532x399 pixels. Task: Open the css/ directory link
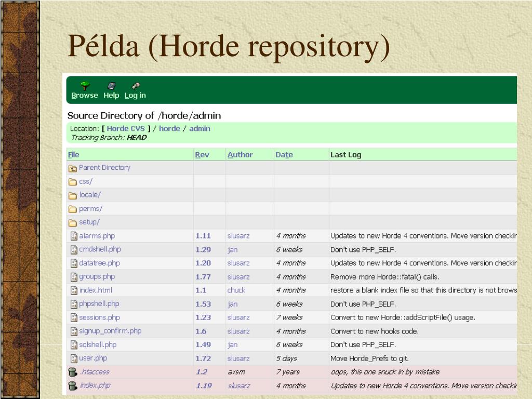[x=86, y=181]
